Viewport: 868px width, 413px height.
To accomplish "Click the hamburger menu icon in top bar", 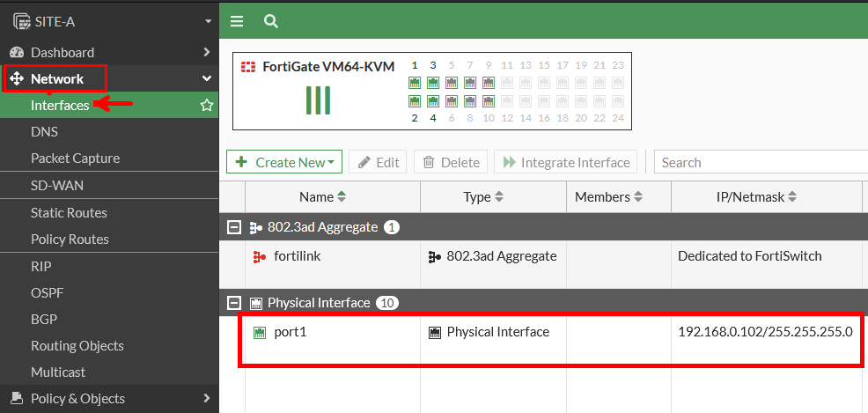I will pos(236,21).
